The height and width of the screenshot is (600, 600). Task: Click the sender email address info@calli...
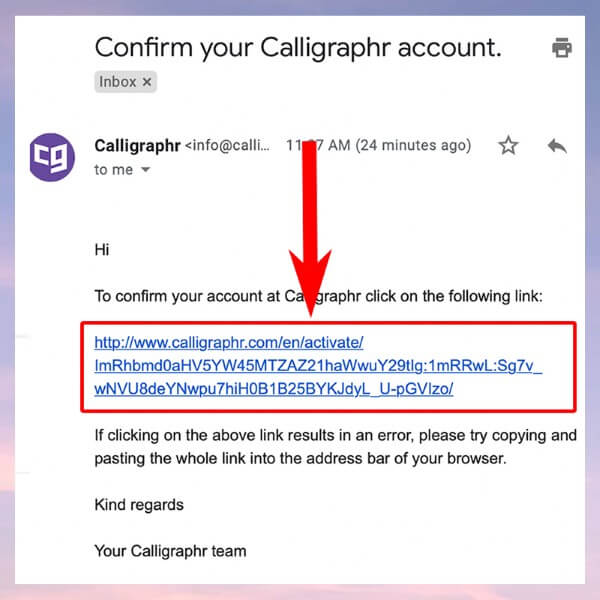[x=228, y=146]
